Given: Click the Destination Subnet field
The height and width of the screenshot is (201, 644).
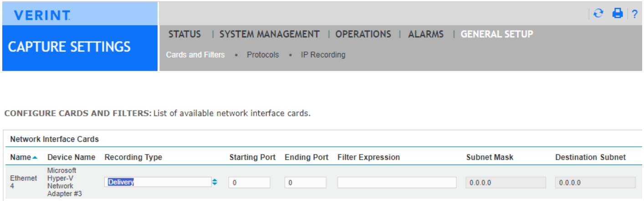Looking at the screenshot, I should (595, 183).
